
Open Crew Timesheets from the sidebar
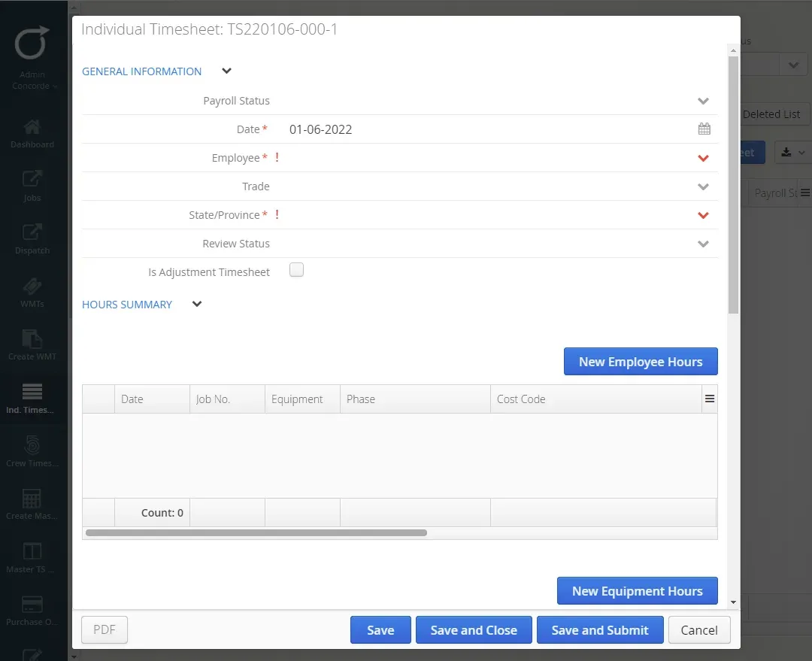pos(32,447)
